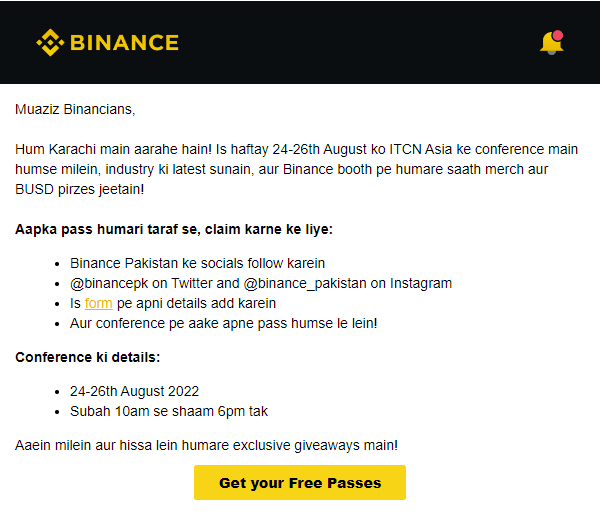Click the "BUSD pirzes jeetain!" text
This screenshot has height=517, width=600.
[80, 189]
